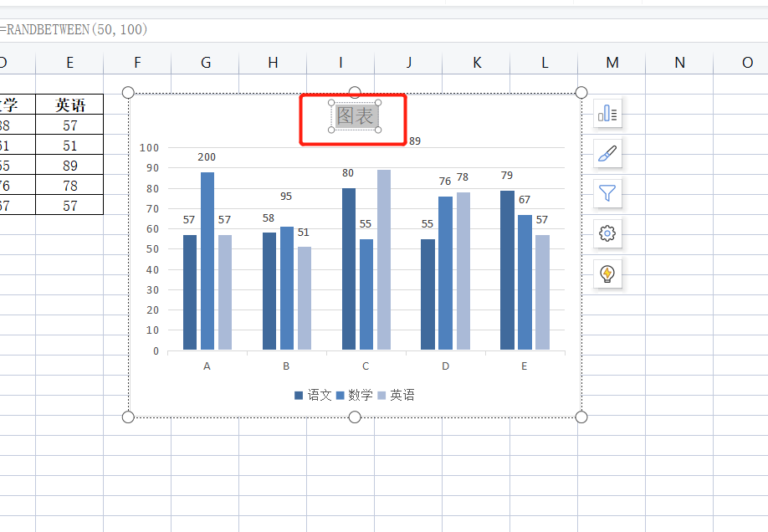Click the dark blue 语文 bar in group C
The image size is (768, 532).
coord(349,269)
